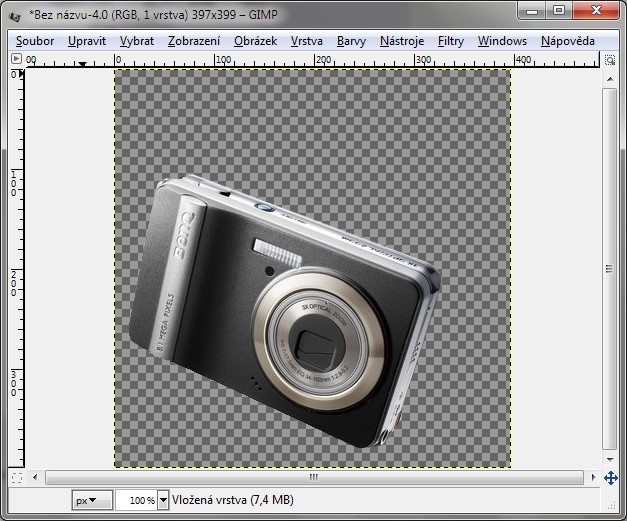The height and width of the screenshot is (521, 627).
Task: Click the vertical scrollbar thumb
Action: [x=610, y=269]
